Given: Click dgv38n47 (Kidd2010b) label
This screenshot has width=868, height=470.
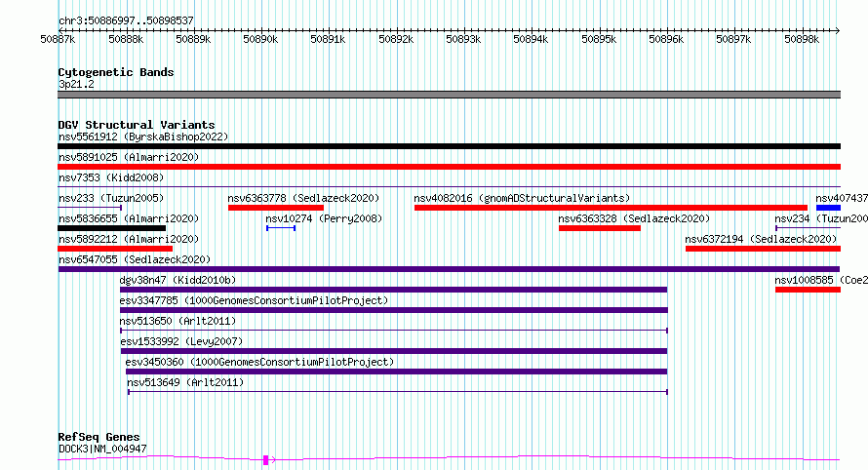Looking at the screenshot, I should 178,280.
